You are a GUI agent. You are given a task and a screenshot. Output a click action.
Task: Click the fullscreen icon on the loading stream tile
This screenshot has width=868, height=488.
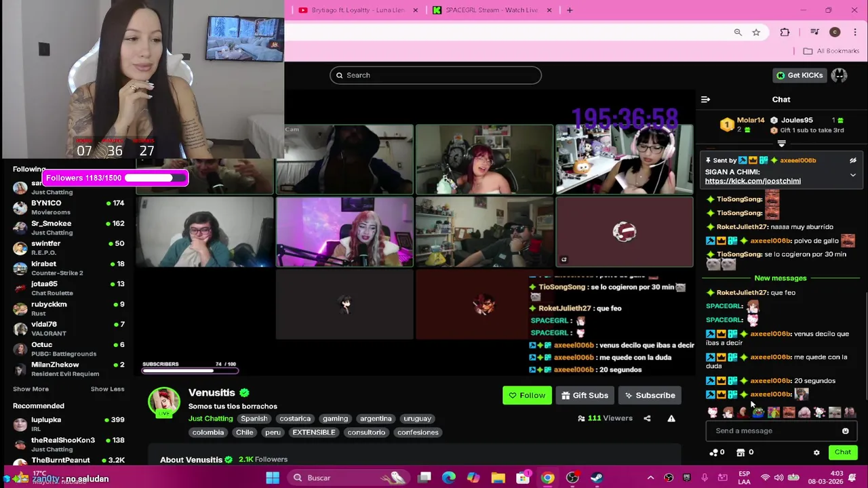pyautogui.click(x=564, y=260)
